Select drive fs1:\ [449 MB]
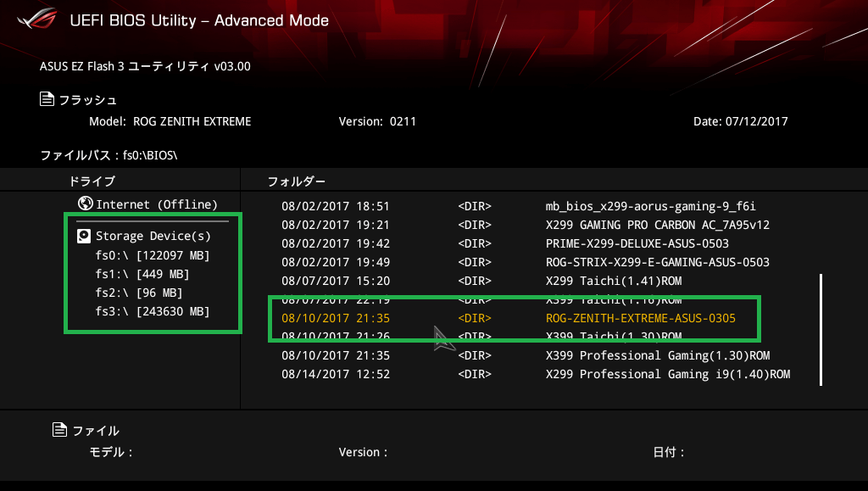The height and width of the screenshot is (491, 868). pyautogui.click(x=142, y=274)
